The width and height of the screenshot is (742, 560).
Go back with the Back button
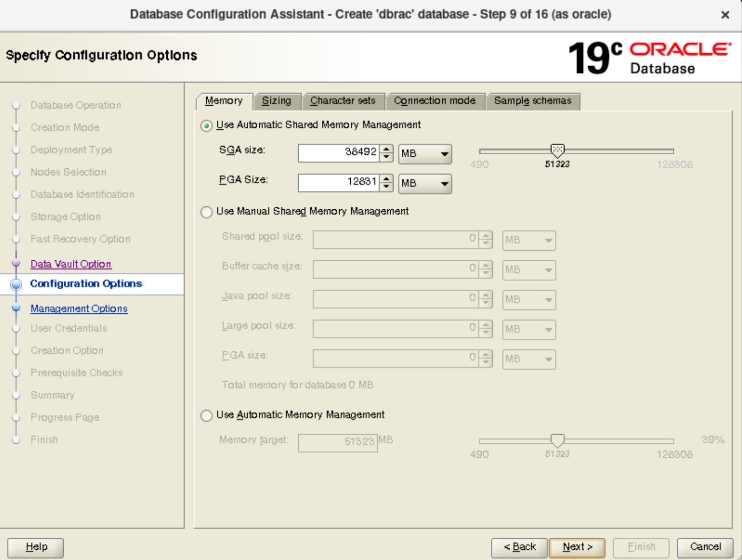(x=519, y=547)
